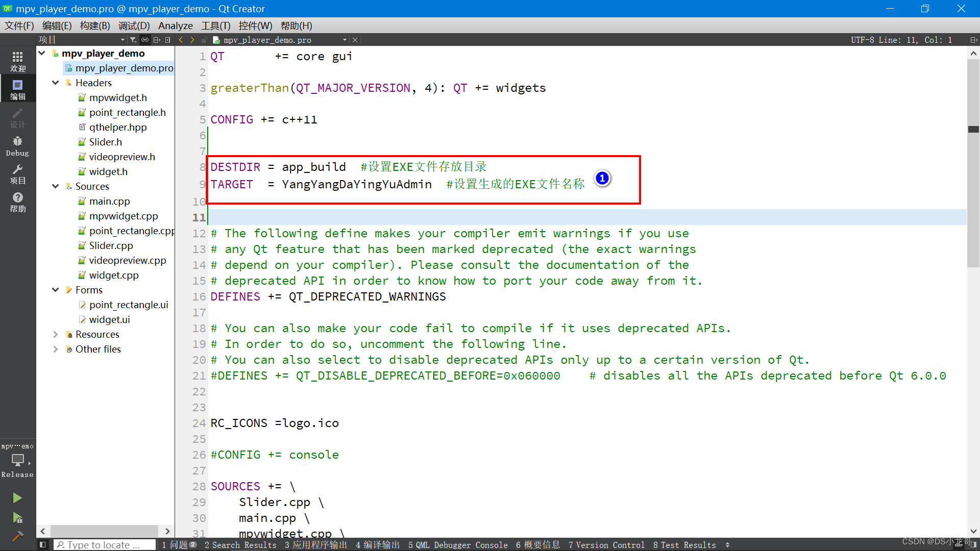The width and height of the screenshot is (980, 551).
Task: Toggle the filter icon in the Projects panel
Action: (132, 39)
